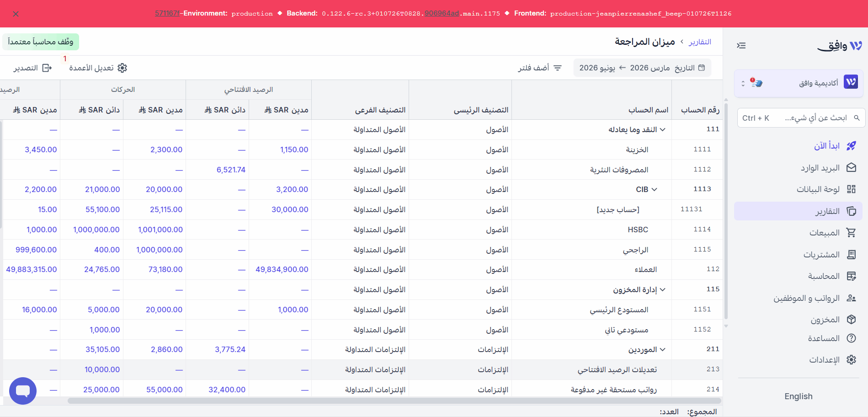Click the envelope icon for البريد الوارد
This screenshot has width=868, height=417.
851,167
